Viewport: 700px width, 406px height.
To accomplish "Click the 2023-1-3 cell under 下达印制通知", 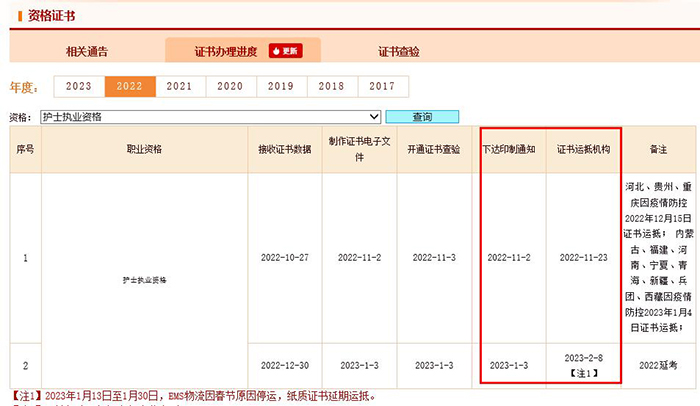I will 509,365.
